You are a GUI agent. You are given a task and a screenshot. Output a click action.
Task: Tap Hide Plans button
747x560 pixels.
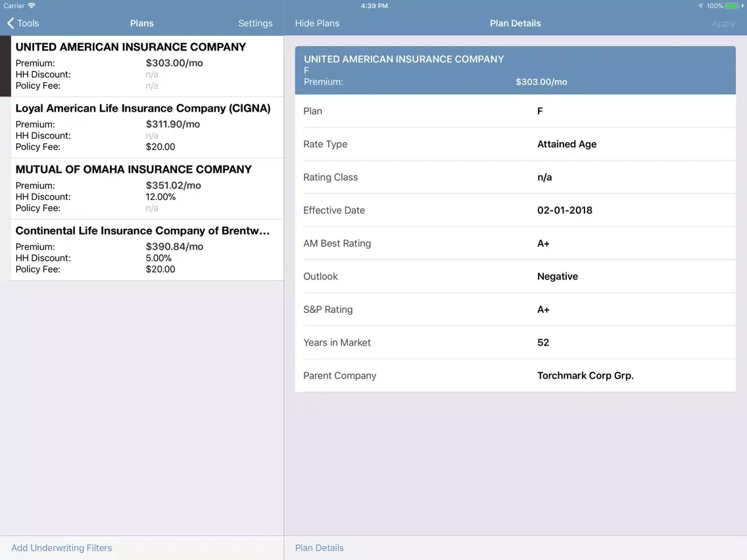pos(317,24)
